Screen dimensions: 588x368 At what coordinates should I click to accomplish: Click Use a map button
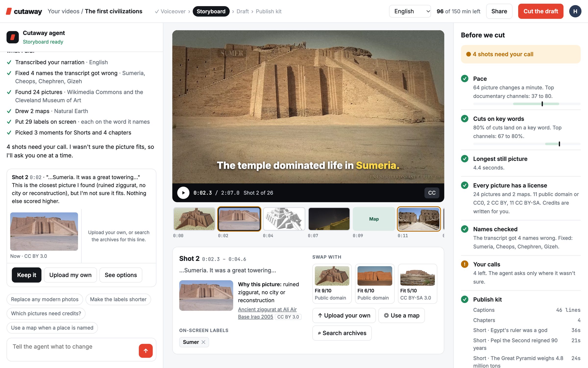[x=402, y=315]
